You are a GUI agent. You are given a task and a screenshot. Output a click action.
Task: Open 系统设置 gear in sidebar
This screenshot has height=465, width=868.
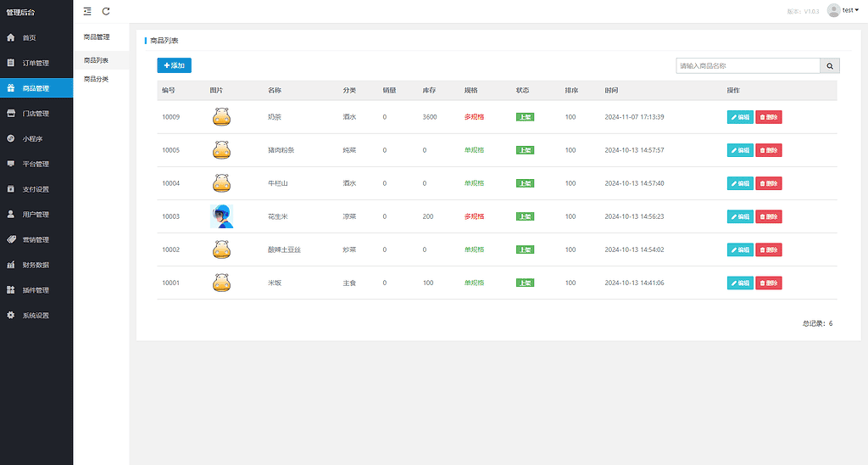pos(10,315)
